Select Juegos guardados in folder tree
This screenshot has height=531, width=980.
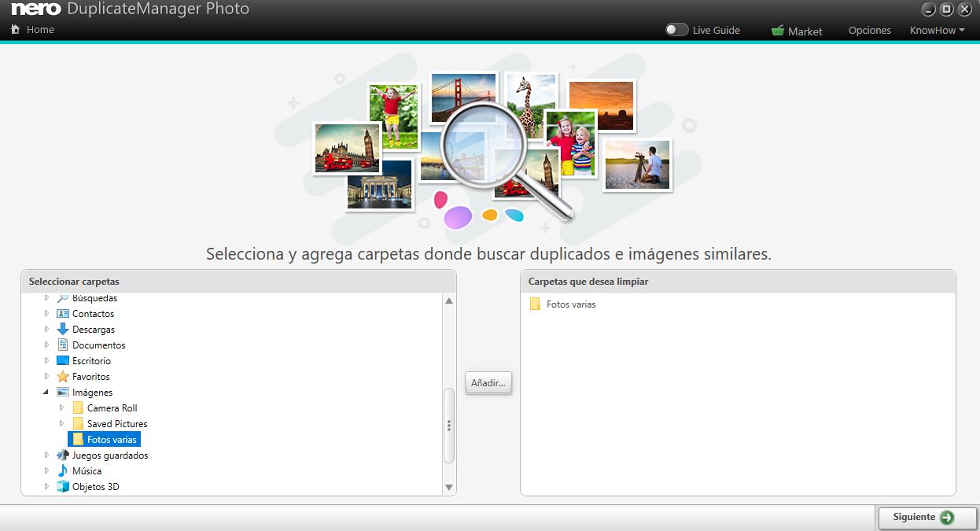(109, 455)
